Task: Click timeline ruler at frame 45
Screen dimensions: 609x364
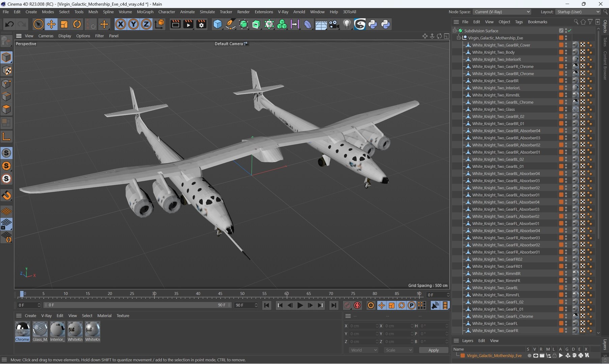Action: (x=220, y=294)
